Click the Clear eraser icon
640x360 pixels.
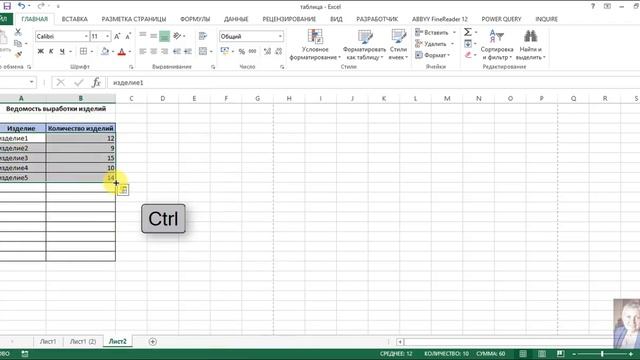coord(468,55)
